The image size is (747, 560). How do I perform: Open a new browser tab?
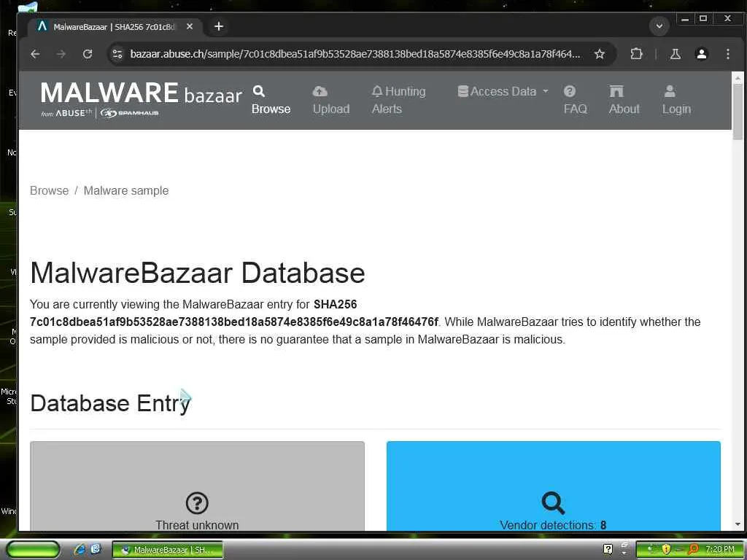[x=219, y=26]
